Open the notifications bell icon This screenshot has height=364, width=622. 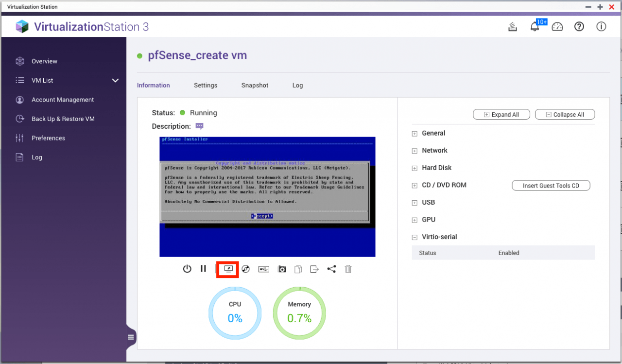pos(535,27)
